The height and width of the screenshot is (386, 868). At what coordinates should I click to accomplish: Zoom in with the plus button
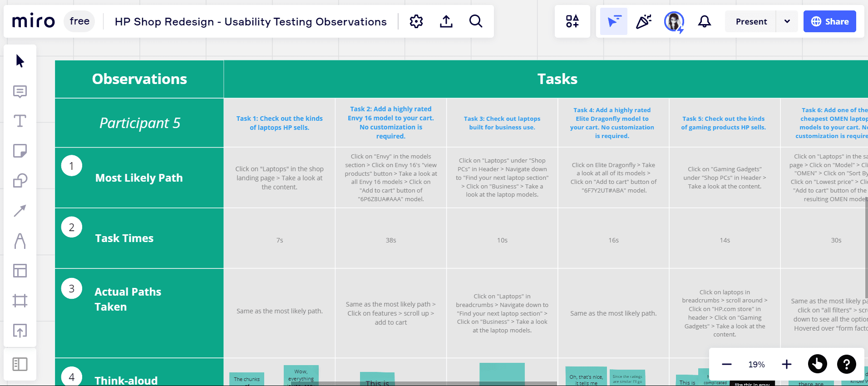(x=787, y=364)
